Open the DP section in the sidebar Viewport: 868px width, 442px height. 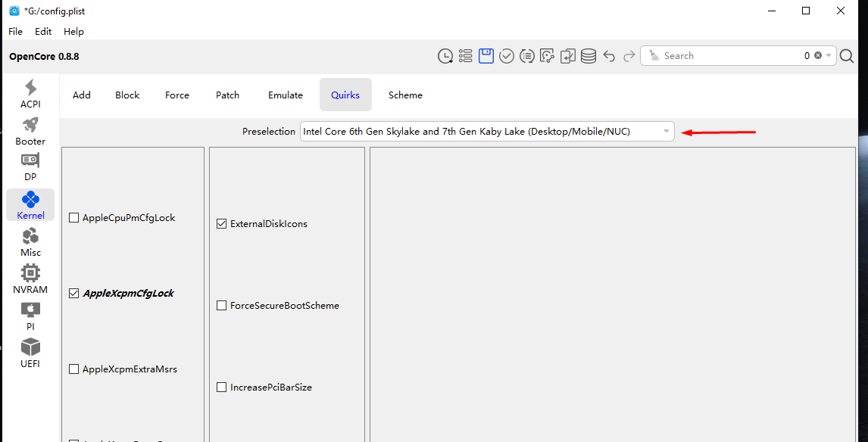[x=30, y=167]
